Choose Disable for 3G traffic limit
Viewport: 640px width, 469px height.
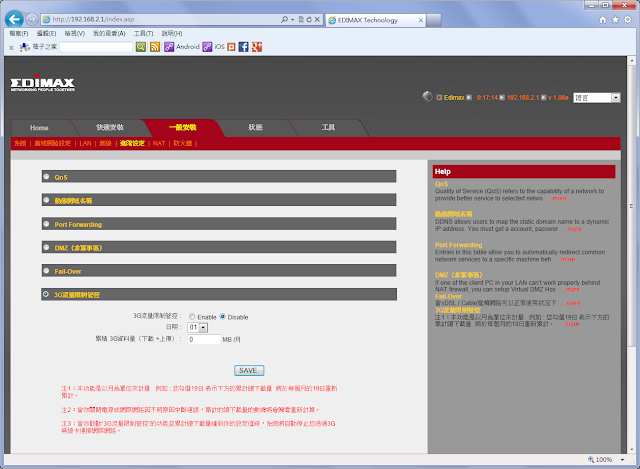pyautogui.click(x=223, y=316)
